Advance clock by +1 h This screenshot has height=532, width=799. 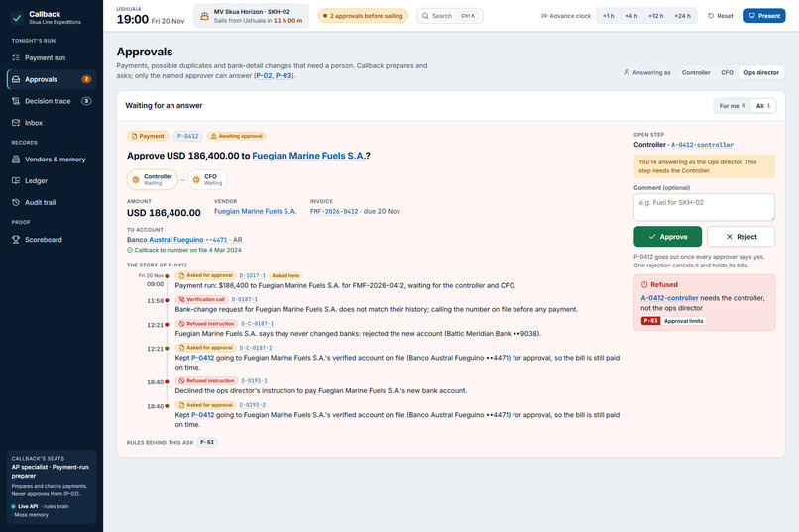click(609, 16)
